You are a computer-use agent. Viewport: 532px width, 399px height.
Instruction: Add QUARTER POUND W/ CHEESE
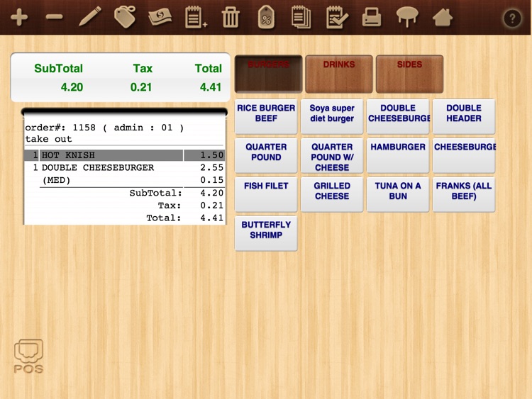332,155
